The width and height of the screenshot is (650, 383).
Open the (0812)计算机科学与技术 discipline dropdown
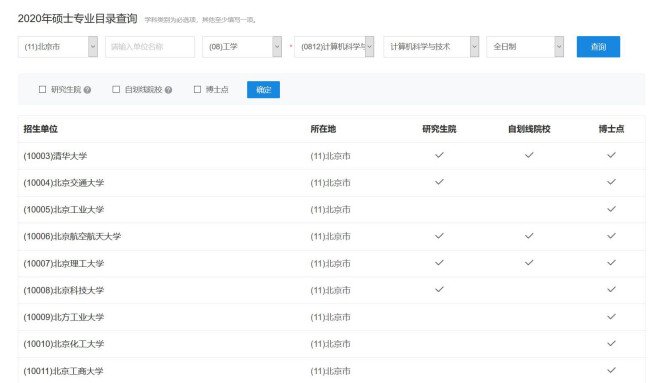point(334,47)
